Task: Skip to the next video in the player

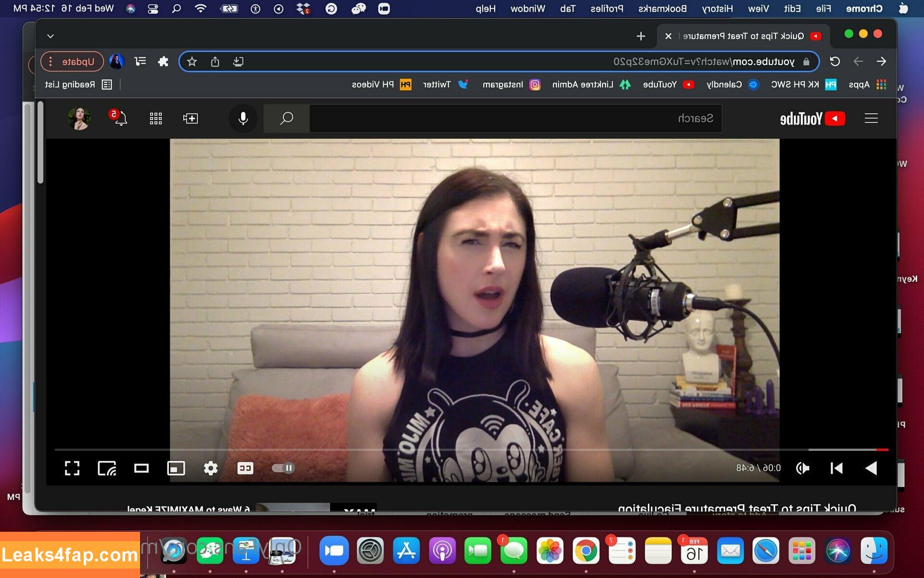Action: click(836, 468)
